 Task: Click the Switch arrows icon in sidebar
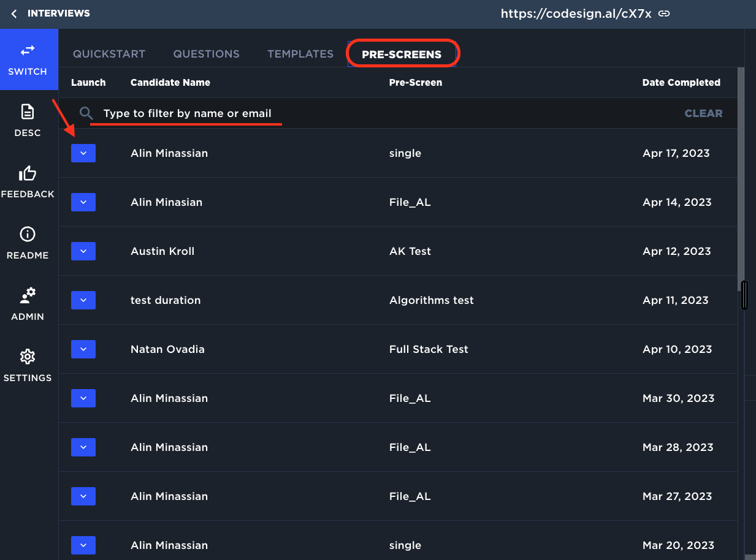(x=28, y=51)
